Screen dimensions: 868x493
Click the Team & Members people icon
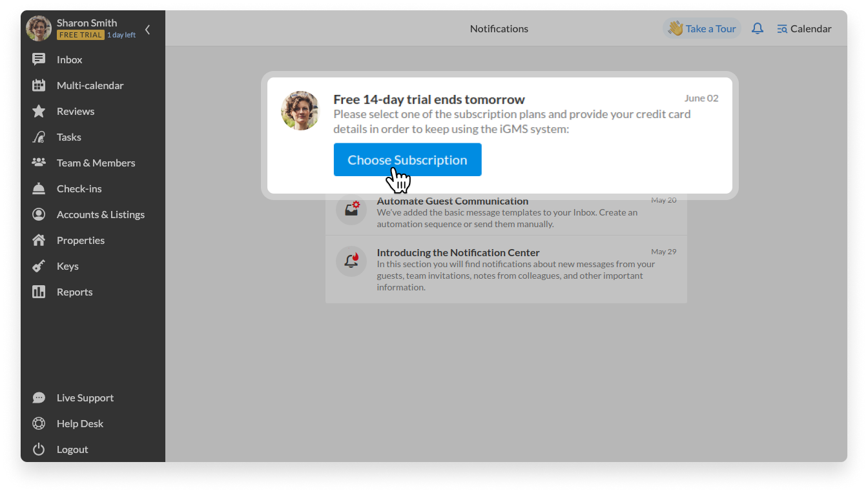click(39, 163)
